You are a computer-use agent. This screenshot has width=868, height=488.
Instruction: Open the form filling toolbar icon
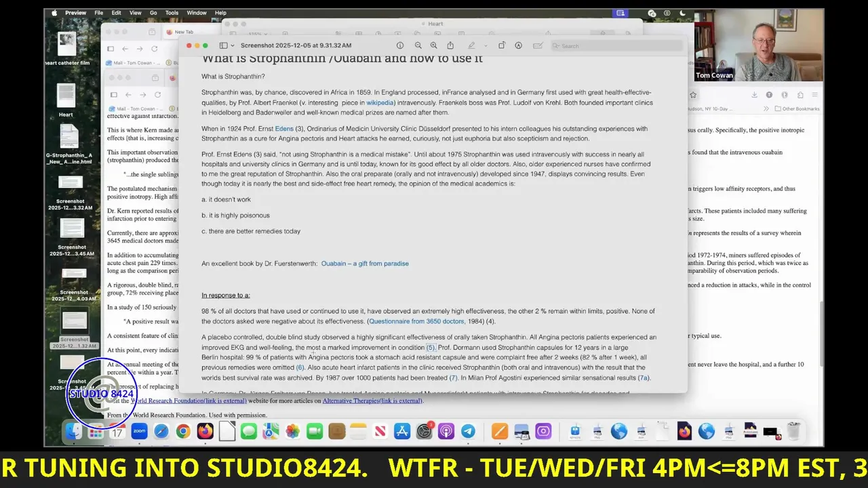(x=538, y=45)
